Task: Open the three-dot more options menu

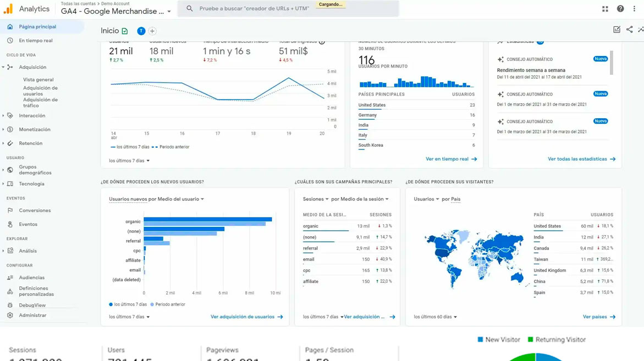Action: coord(634,9)
